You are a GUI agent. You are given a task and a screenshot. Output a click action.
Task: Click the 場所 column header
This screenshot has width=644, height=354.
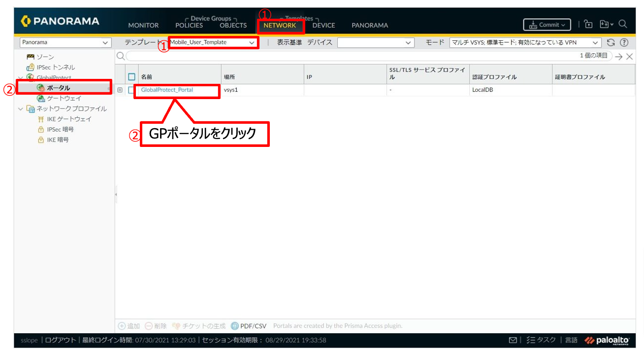(229, 77)
